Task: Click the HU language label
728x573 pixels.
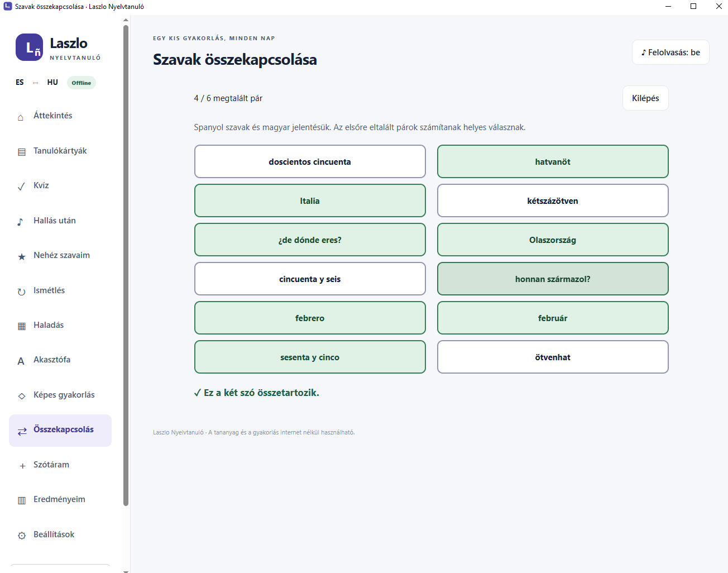Action: [52, 82]
